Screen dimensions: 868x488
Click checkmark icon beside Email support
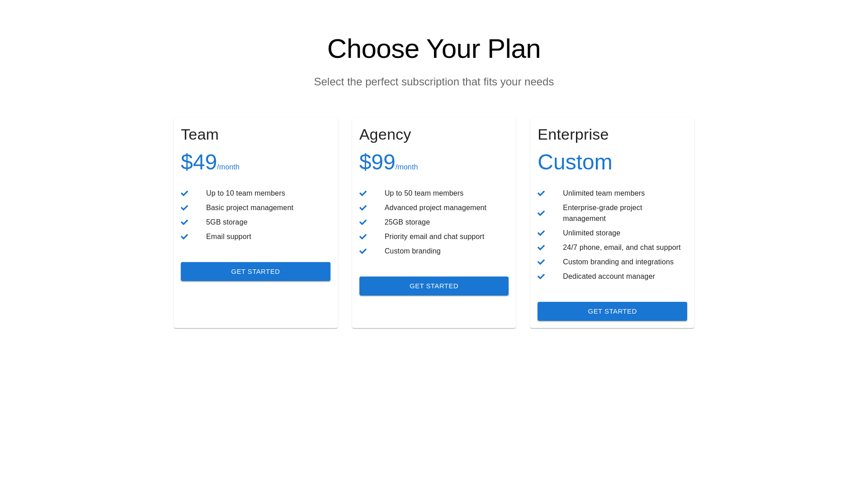[184, 237]
